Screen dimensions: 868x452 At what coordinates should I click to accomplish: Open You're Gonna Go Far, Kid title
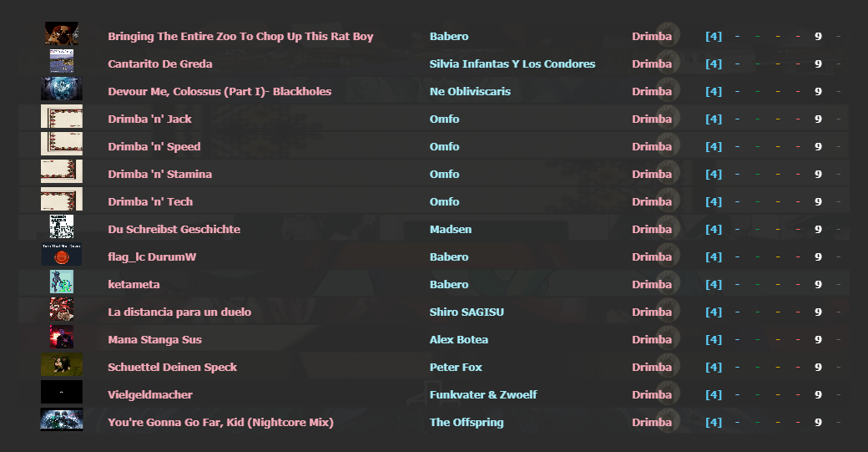coord(220,422)
